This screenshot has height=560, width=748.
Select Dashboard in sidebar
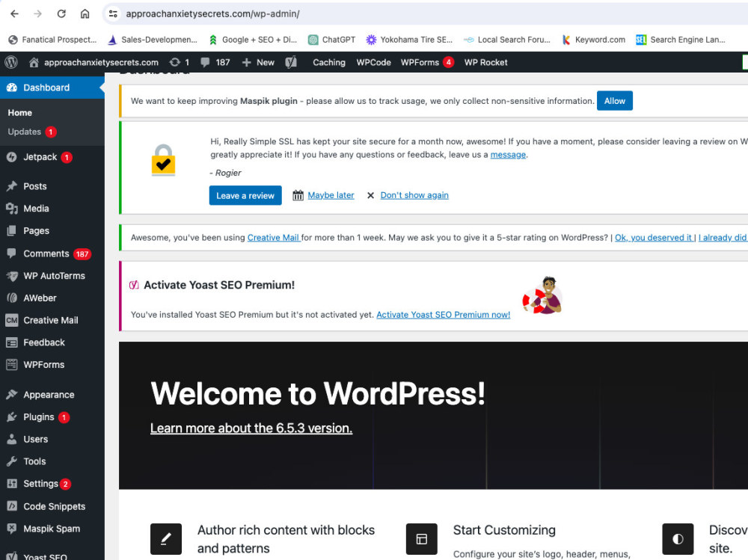click(52, 87)
